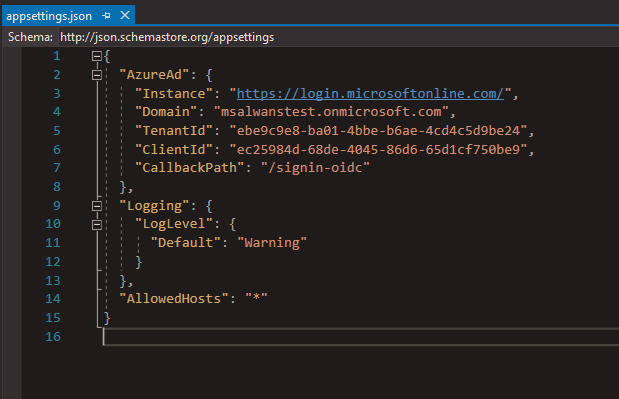Click the "Default" key

186,242
